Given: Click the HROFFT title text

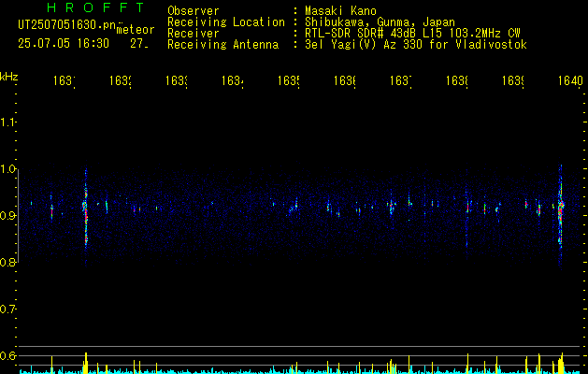Looking at the screenshot, I should point(95,7).
